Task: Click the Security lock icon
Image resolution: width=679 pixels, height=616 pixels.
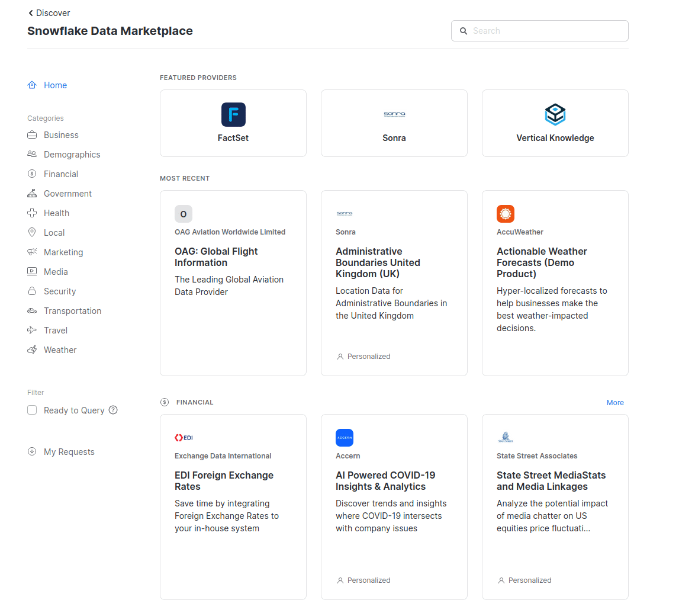Action: click(32, 291)
